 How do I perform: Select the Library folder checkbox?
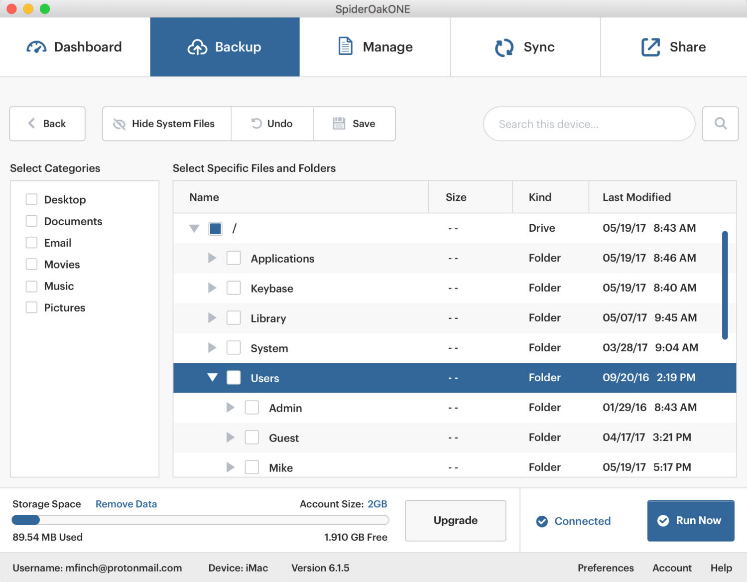[x=233, y=318]
